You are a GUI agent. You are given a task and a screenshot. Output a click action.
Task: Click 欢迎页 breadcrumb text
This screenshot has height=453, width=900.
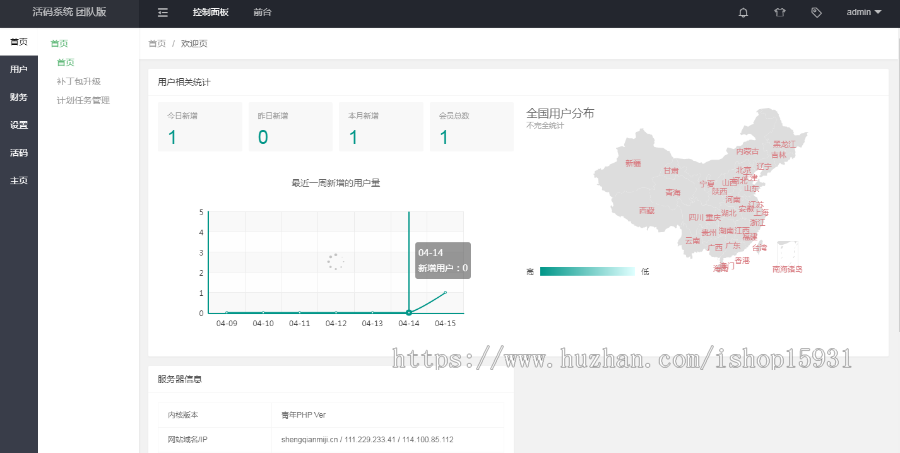coord(194,44)
